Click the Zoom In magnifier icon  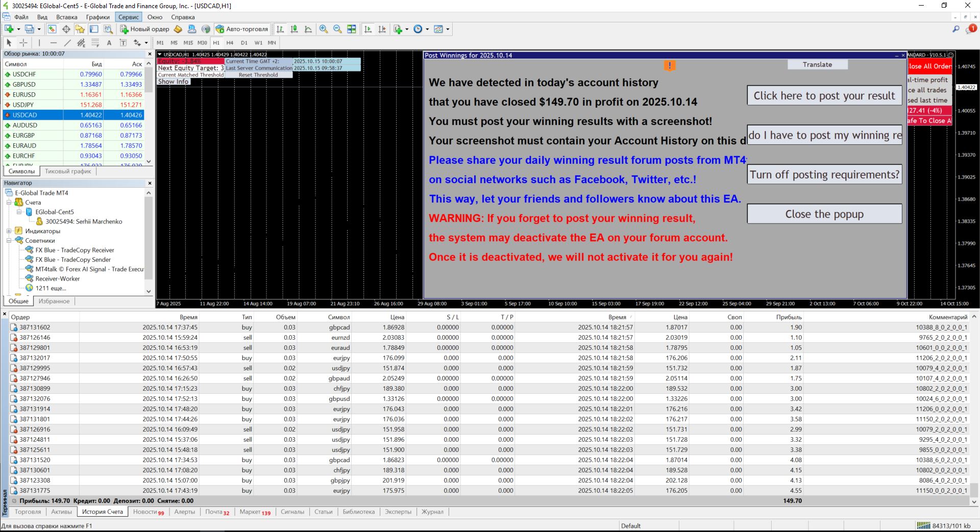click(324, 29)
